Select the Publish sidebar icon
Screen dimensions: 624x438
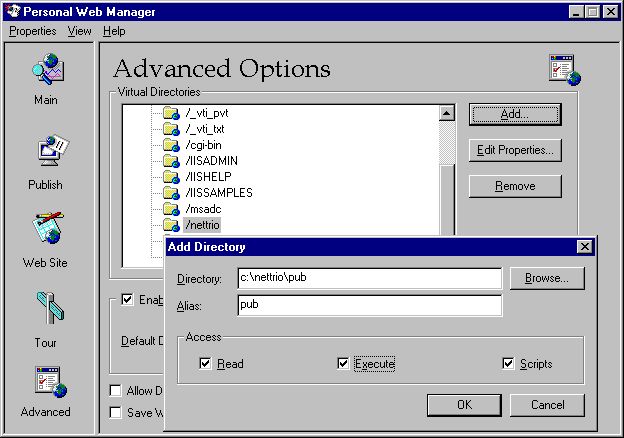click(x=46, y=153)
